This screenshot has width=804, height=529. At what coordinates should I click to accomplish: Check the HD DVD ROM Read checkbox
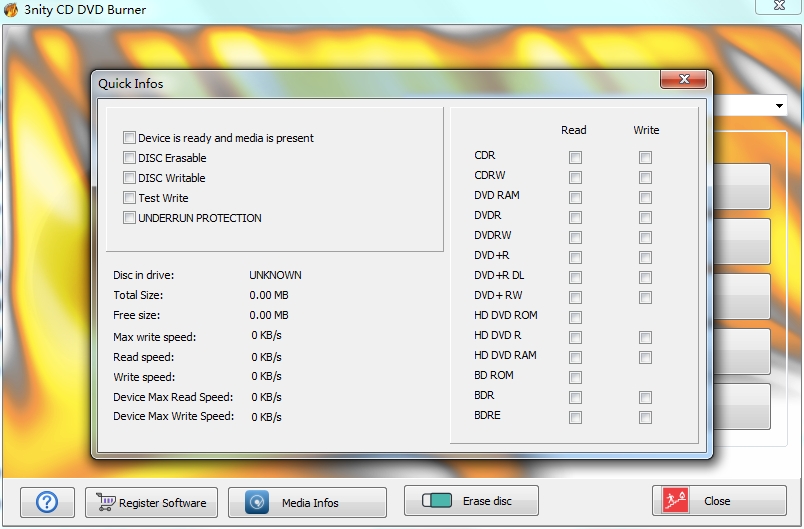click(575, 317)
